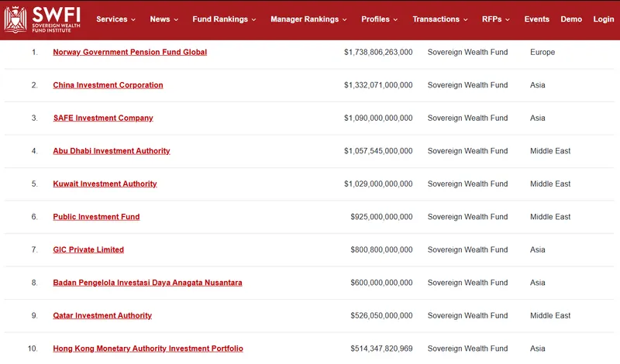Expand the Fund Rankings chevron
The width and height of the screenshot is (620, 364).
254,20
